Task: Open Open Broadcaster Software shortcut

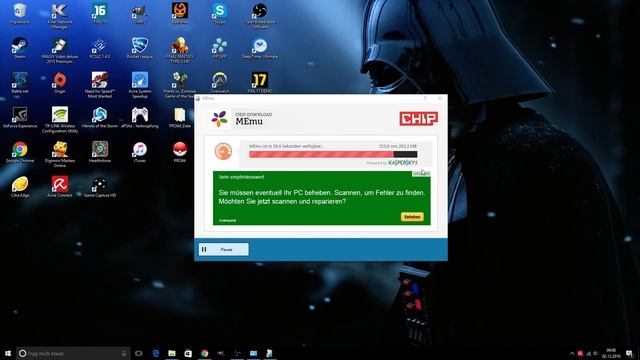Action: 260,16
